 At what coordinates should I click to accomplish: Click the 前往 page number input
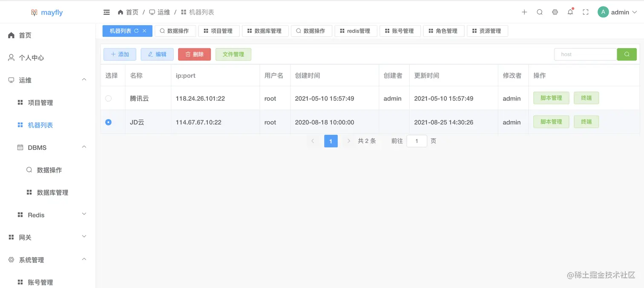point(417,141)
